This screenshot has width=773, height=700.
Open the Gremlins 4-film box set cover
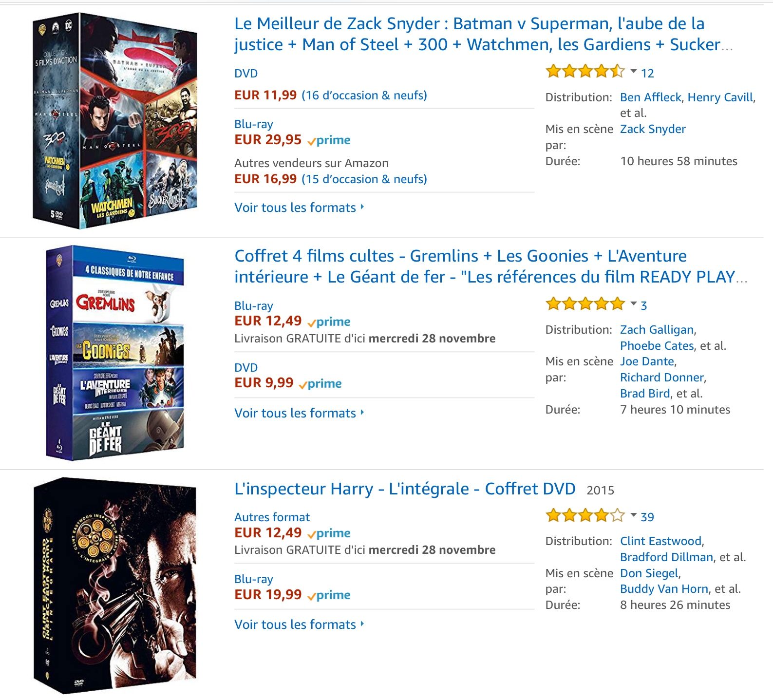(115, 353)
